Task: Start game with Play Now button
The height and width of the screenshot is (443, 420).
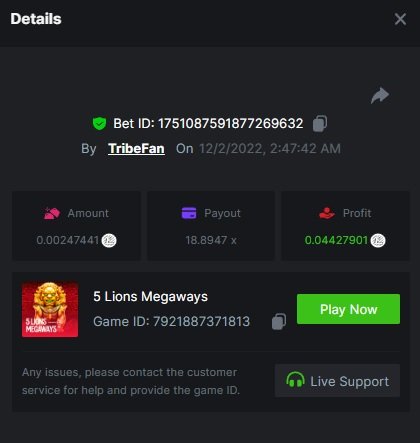Action: pos(348,309)
